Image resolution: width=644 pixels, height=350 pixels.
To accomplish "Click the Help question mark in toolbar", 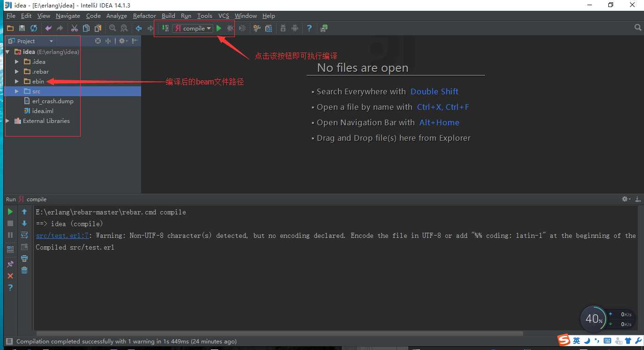I will click(309, 28).
